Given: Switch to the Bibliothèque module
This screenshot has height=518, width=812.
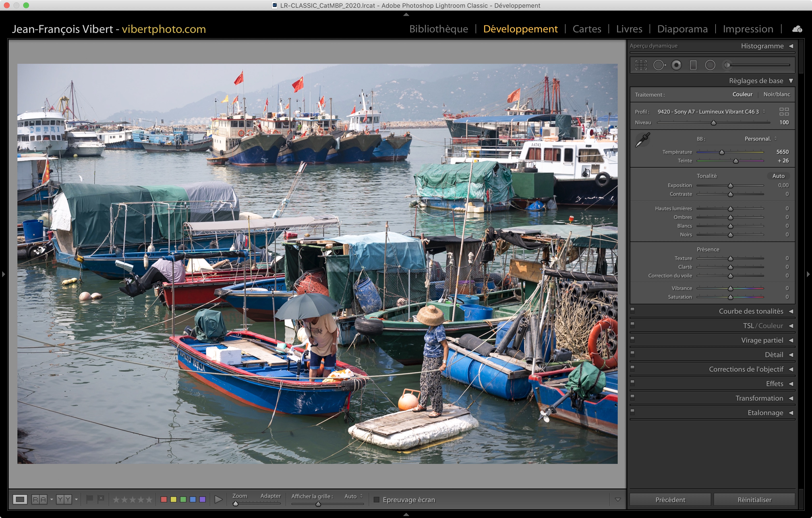Looking at the screenshot, I should (438, 29).
